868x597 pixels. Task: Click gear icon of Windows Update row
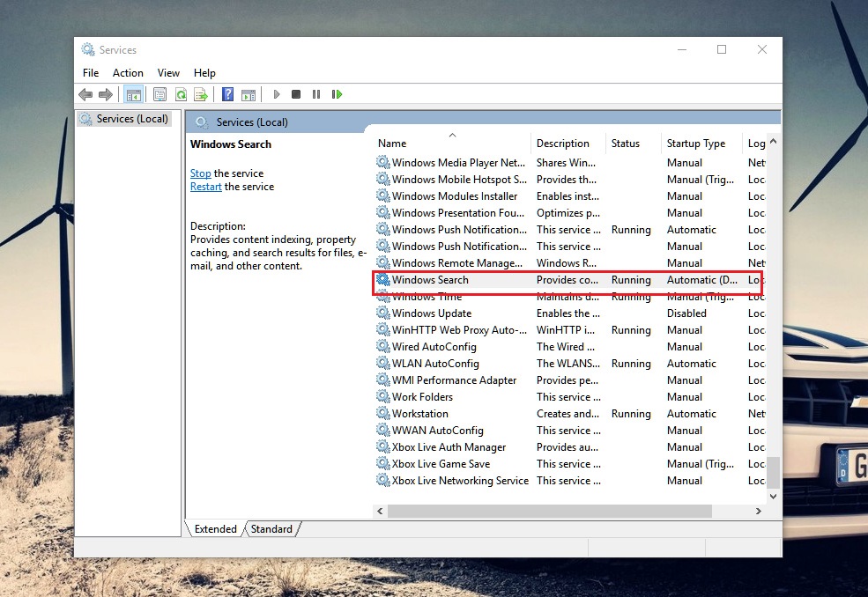pos(383,313)
